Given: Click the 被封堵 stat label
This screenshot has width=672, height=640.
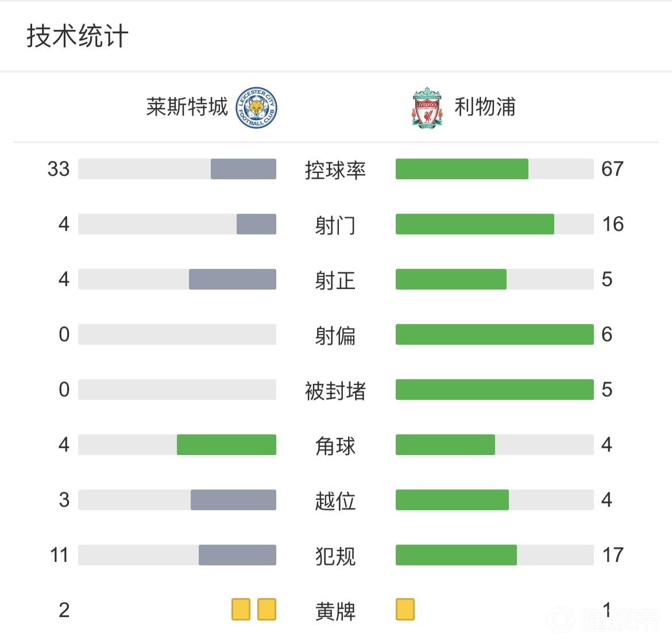Looking at the screenshot, I should pos(335,391).
